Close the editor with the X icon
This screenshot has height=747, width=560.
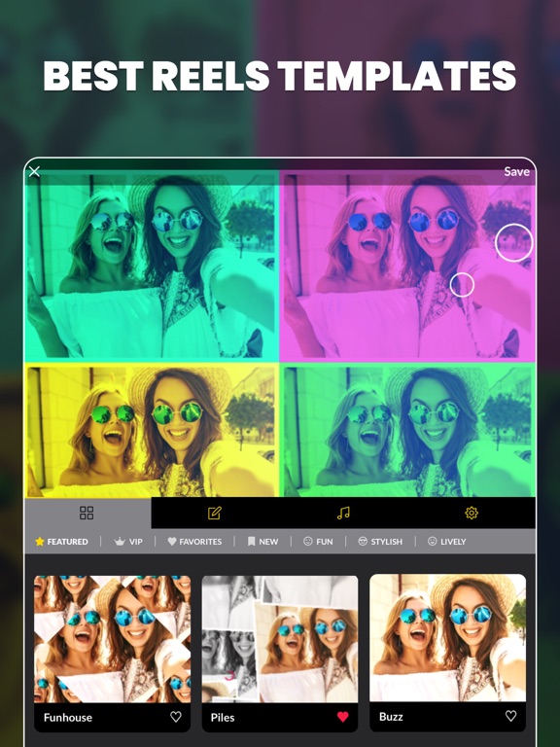[34, 171]
